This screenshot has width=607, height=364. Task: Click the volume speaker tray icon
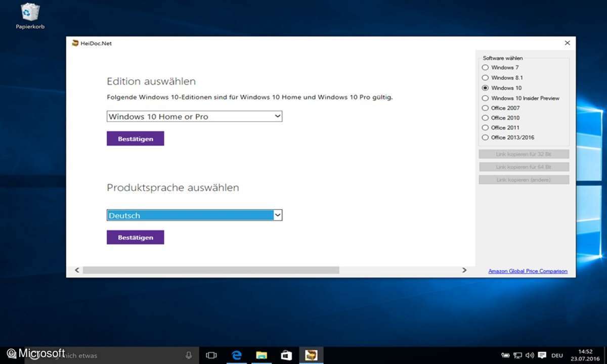tap(530, 355)
